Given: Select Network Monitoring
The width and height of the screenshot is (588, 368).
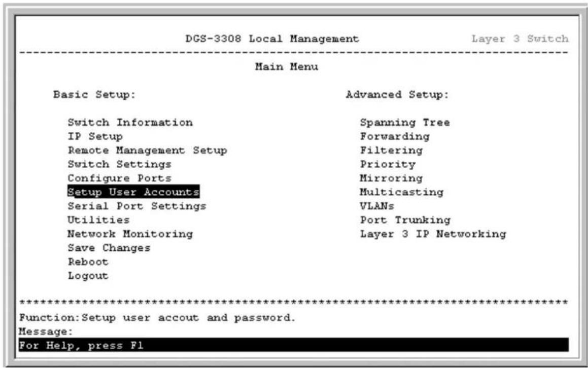Looking at the screenshot, I should (130, 234).
